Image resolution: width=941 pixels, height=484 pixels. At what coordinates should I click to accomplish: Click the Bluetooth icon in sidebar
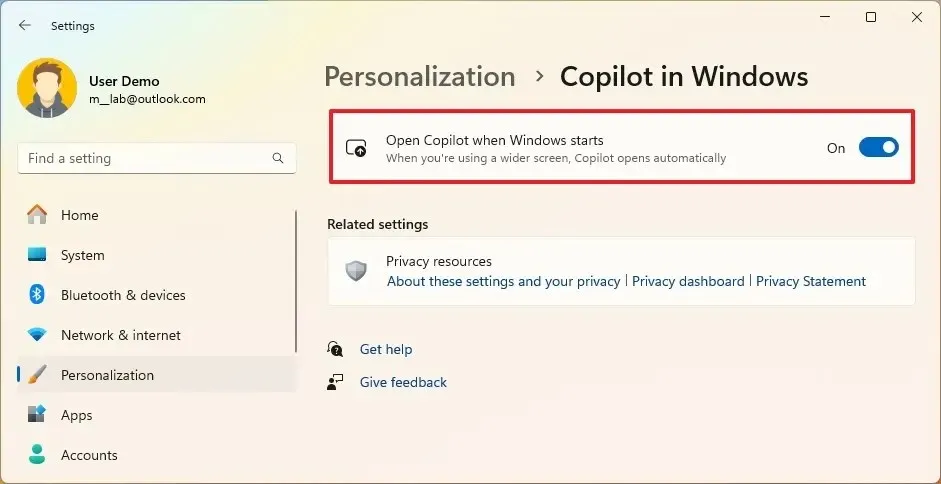37,295
